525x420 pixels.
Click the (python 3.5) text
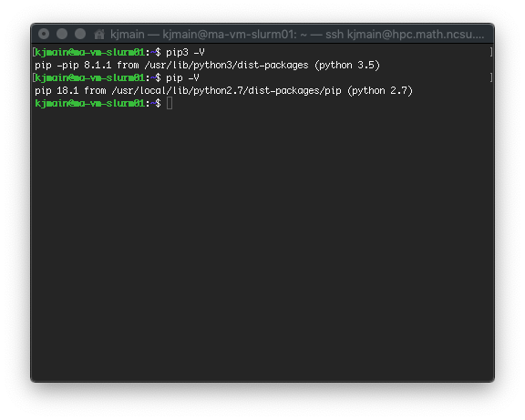tap(347, 66)
